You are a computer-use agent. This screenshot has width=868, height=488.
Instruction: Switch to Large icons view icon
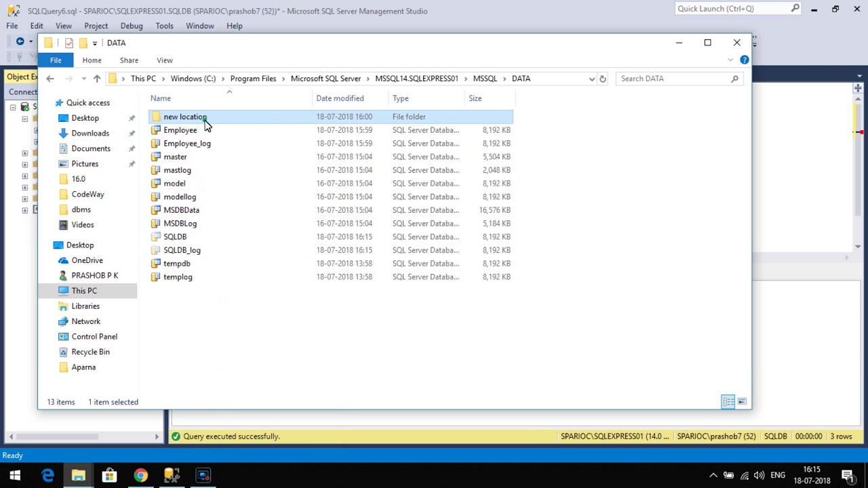click(x=742, y=402)
